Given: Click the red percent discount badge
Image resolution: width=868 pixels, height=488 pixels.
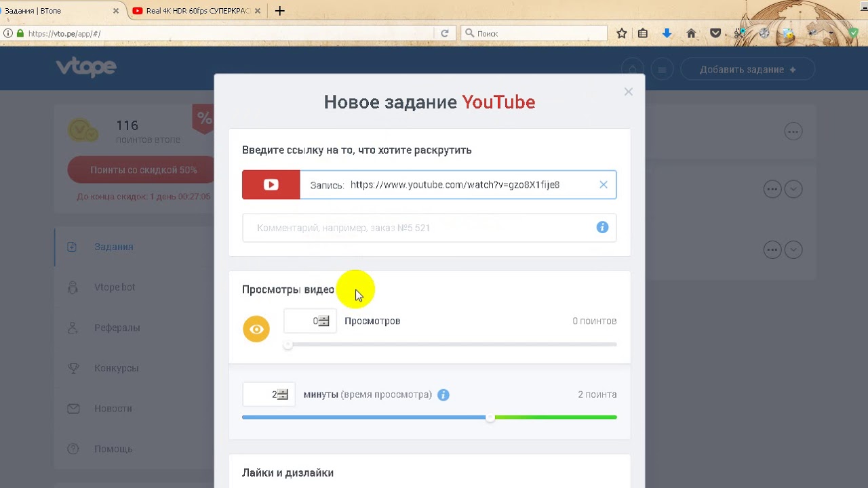Looking at the screenshot, I should (x=203, y=119).
